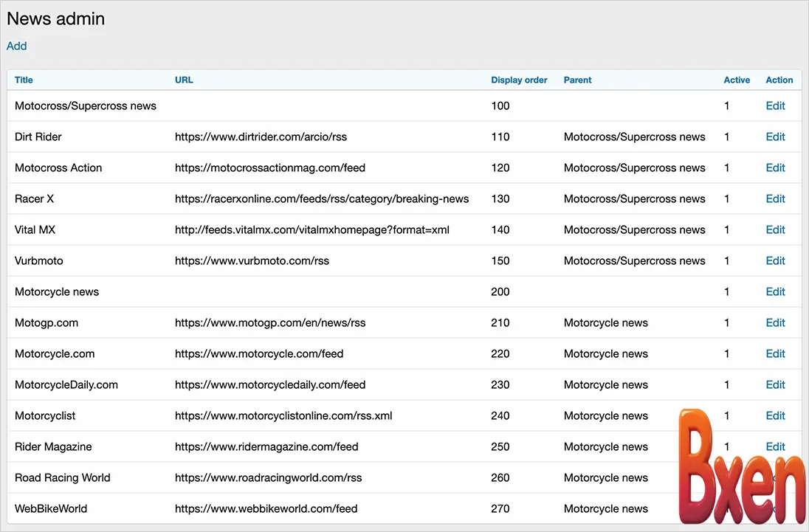Click the Add link
Image resolution: width=809 pixels, height=532 pixels.
16,46
